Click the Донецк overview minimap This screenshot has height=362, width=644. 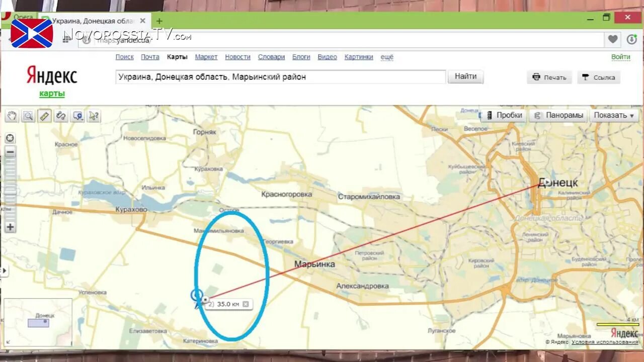[x=38, y=322]
